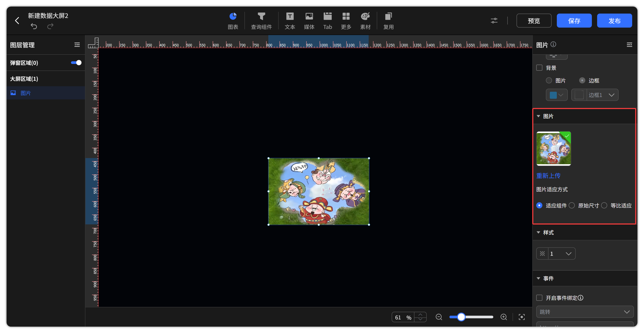The width and height of the screenshot is (644, 331).
Task: Click the zoom in magnifier
Action: click(504, 317)
